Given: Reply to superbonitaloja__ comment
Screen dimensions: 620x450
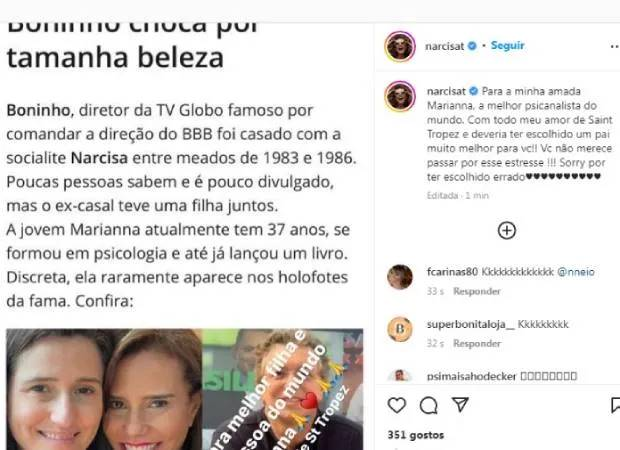Looking at the screenshot, I should click(x=477, y=343).
